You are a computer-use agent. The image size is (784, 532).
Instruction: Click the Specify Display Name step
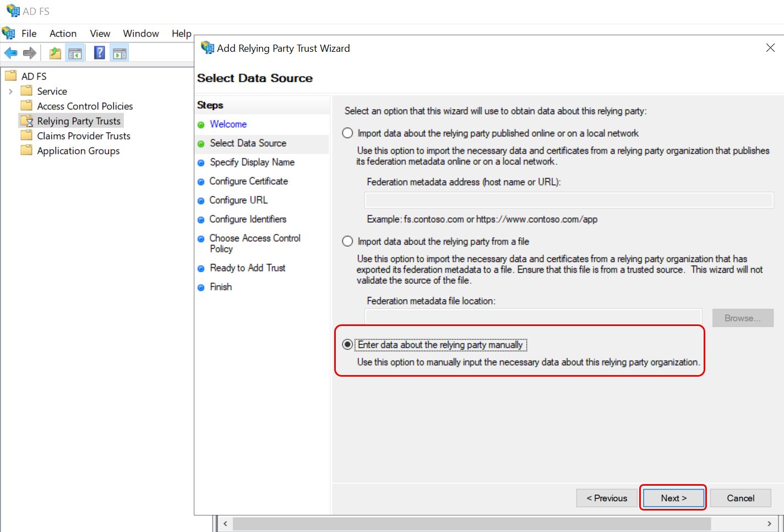(x=252, y=162)
